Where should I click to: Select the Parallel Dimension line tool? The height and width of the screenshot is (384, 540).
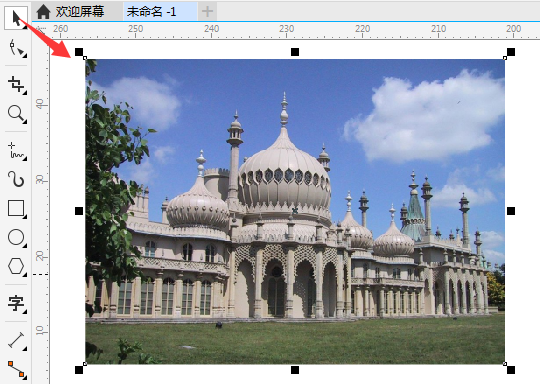[x=16, y=341]
